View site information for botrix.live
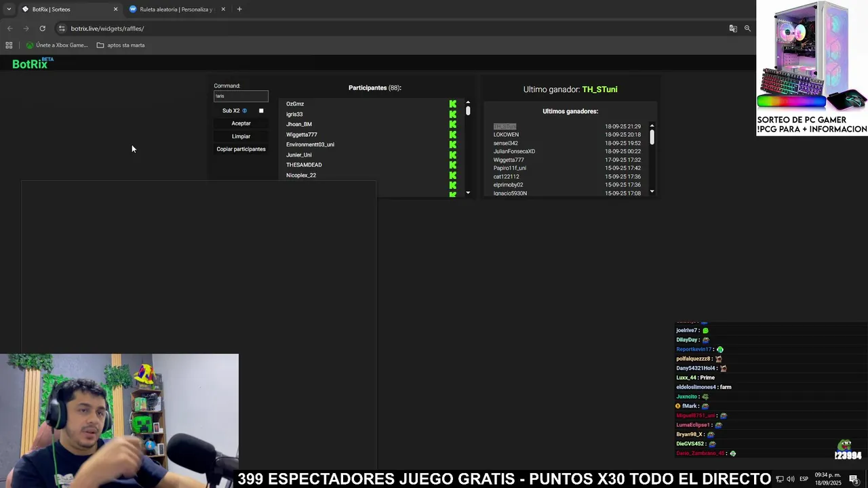 (x=62, y=28)
